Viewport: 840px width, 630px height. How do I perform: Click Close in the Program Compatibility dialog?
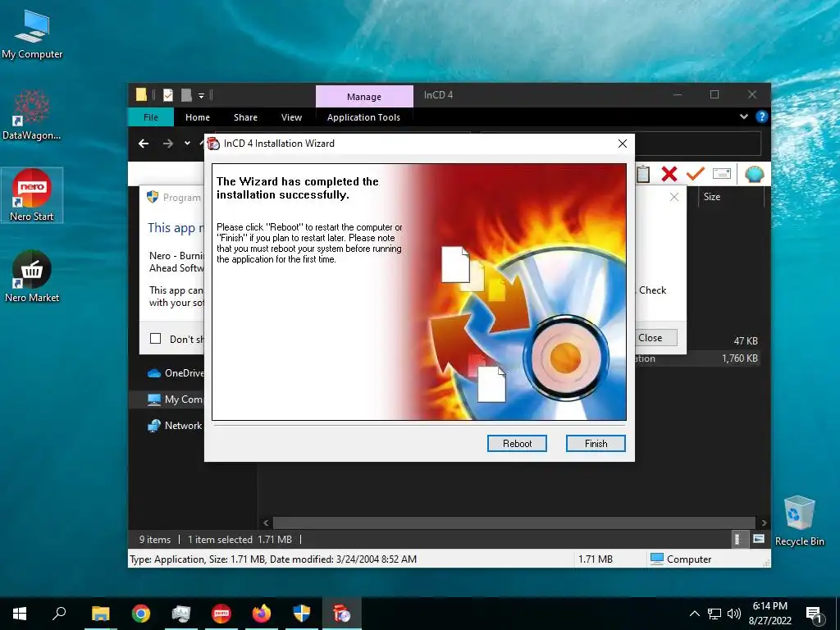click(651, 338)
